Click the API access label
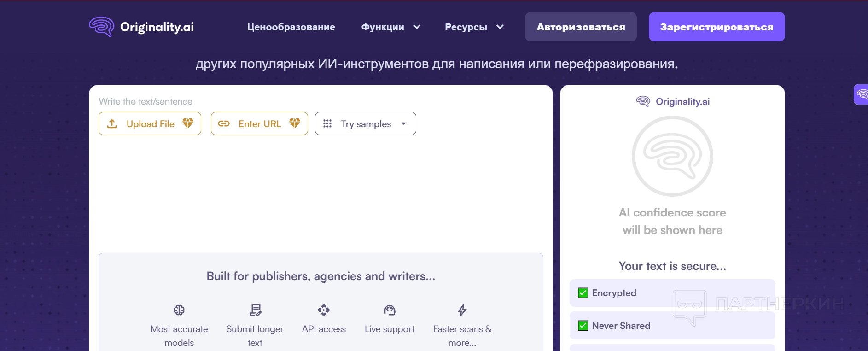868x351 pixels. (324, 329)
